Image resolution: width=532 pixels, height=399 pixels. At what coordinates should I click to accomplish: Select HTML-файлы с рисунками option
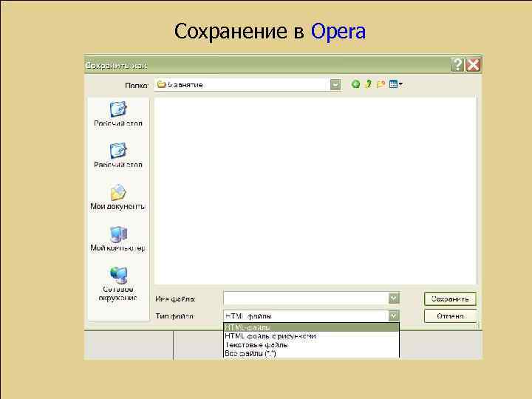[x=312, y=336]
